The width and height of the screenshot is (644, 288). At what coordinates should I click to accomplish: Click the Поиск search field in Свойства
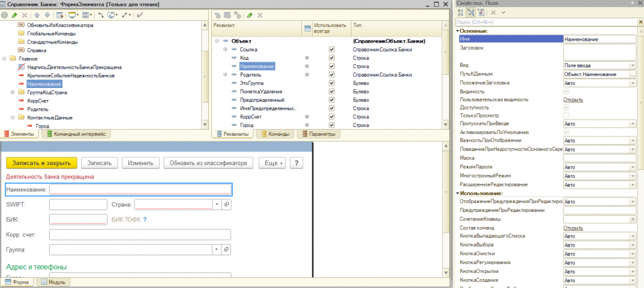(x=547, y=22)
